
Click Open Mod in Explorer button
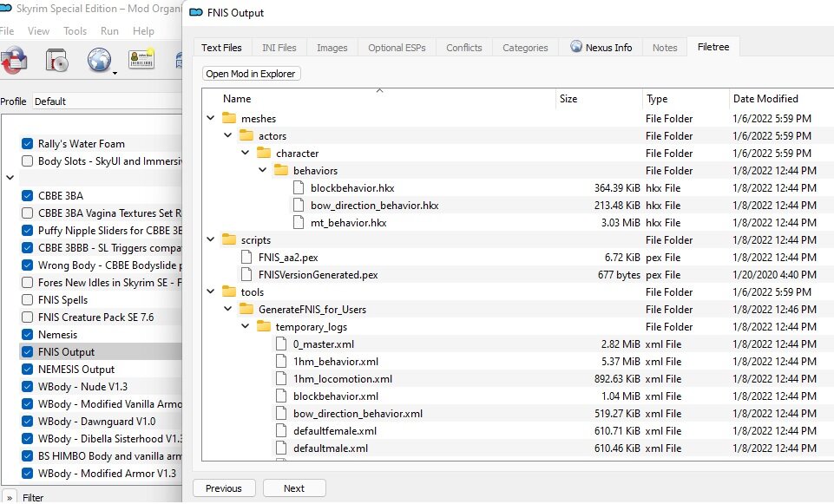pyautogui.click(x=251, y=74)
